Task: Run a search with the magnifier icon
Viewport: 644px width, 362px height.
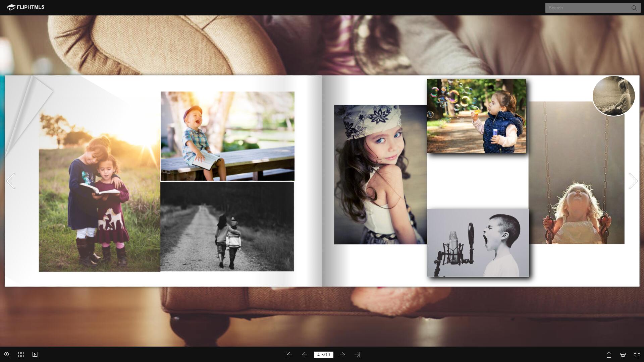Action: point(634,8)
